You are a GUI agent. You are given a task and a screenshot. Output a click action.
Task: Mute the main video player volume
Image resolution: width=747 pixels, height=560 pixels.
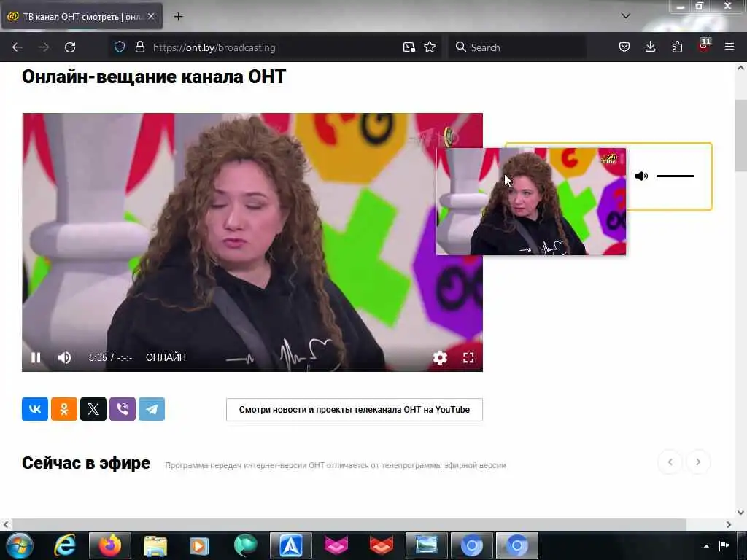tap(64, 357)
